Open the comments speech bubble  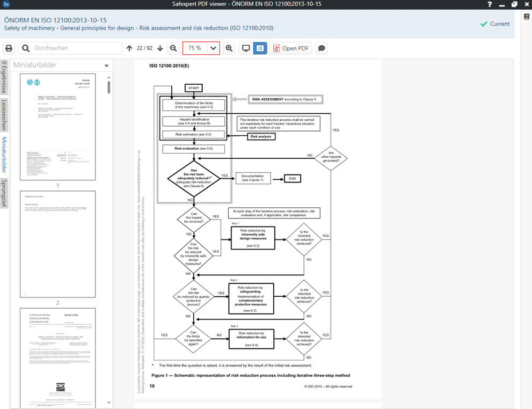pos(322,48)
